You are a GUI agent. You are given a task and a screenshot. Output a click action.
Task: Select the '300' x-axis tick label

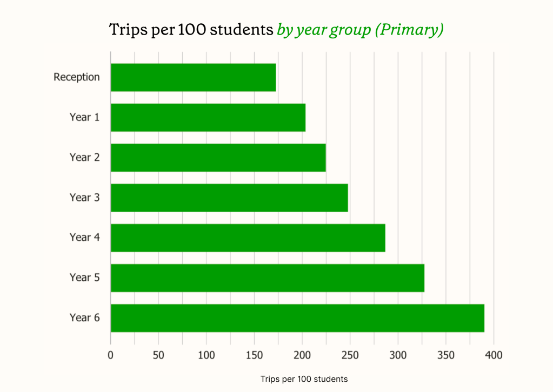click(x=398, y=355)
